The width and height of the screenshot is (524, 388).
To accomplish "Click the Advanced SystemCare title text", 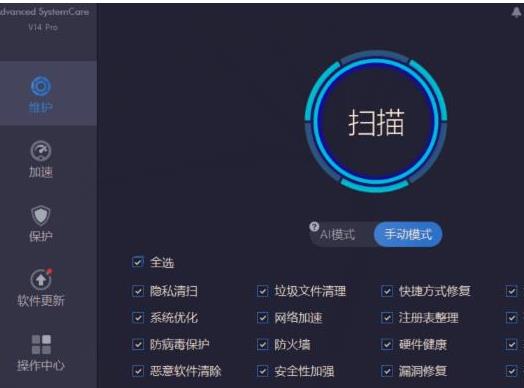I will point(44,12).
